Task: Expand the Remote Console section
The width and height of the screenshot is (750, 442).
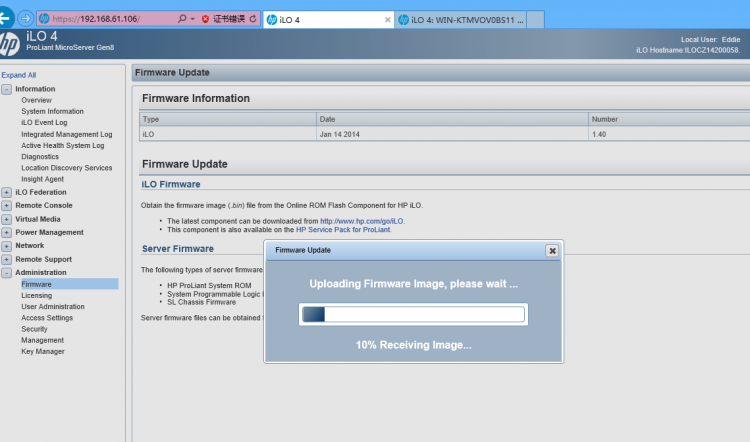Action: point(6,206)
